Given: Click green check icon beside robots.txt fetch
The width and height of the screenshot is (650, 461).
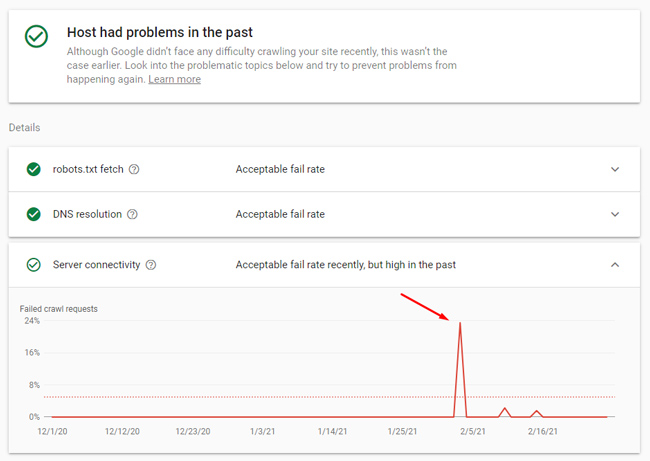Looking at the screenshot, I should click(x=34, y=169).
